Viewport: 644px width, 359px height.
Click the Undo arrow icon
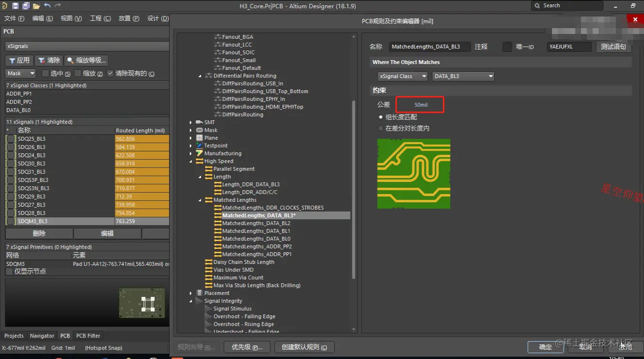coord(47,6)
